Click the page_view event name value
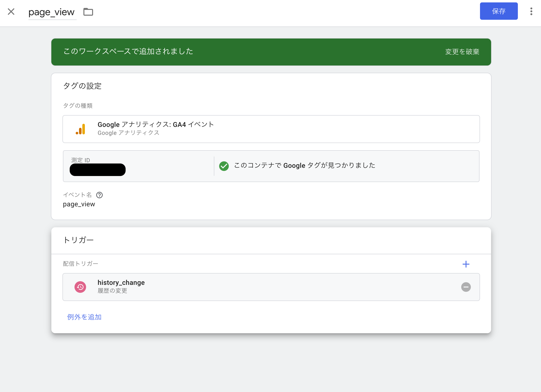This screenshot has width=541, height=392. pyautogui.click(x=79, y=204)
